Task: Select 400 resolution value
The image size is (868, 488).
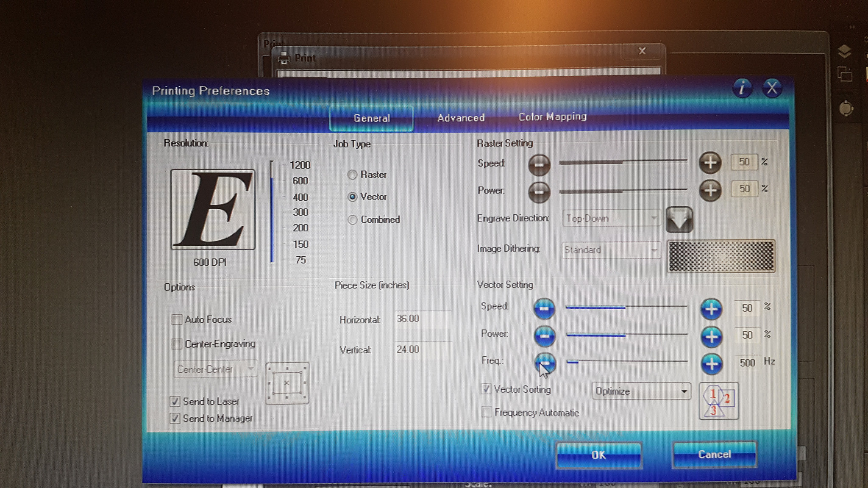Action: pos(300,197)
